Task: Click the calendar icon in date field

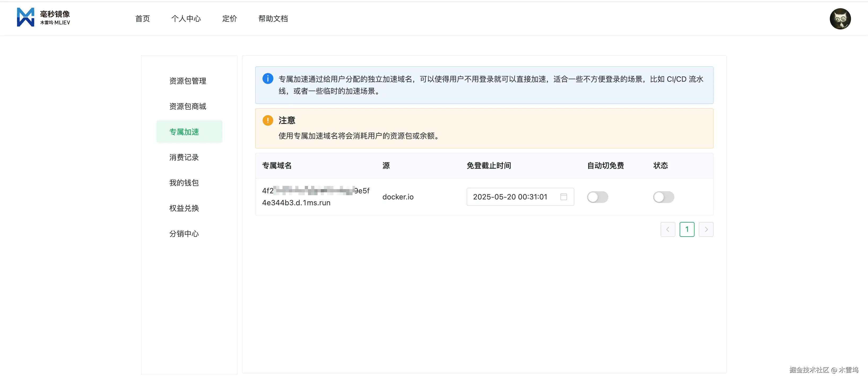Action: point(563,197)
